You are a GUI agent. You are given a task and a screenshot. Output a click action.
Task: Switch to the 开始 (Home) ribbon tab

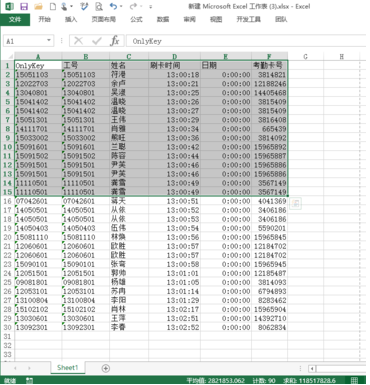coord(44,19)
